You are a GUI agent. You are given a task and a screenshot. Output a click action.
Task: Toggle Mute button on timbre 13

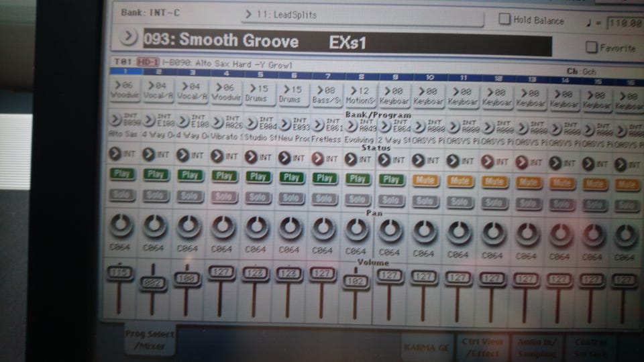pos(529,182)
